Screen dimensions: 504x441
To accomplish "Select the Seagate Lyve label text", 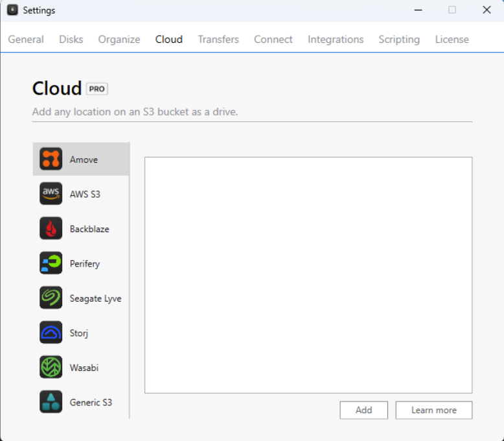I will click(x=95, y=299).
